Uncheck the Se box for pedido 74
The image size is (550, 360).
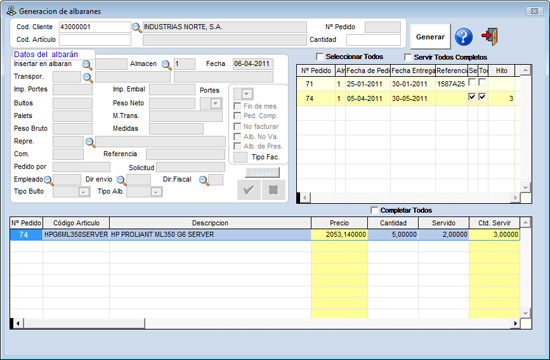coord(472,96)
